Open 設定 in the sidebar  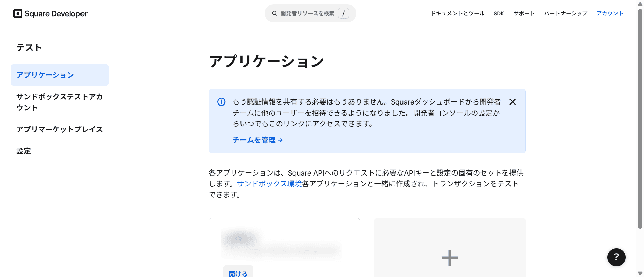point(23,151)
